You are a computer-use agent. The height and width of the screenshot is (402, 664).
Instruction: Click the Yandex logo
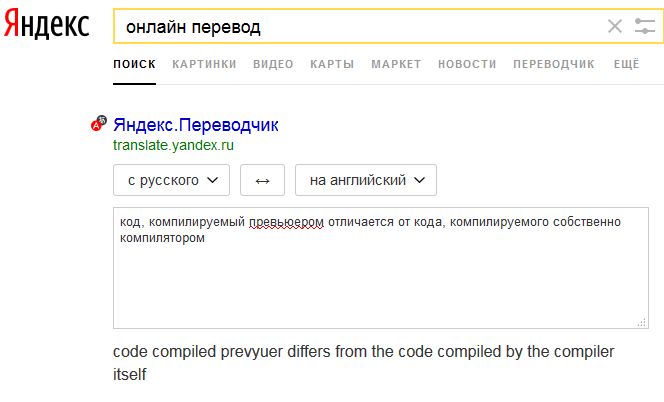click(47, 24)
